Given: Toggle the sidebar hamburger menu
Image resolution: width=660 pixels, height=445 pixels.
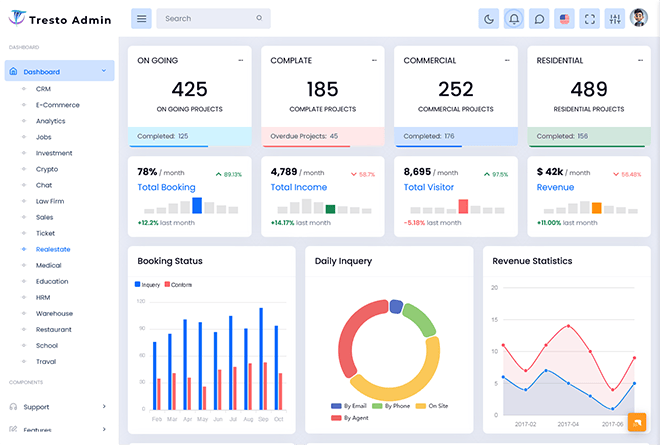Looking at the screenshot, I should 142,18.
